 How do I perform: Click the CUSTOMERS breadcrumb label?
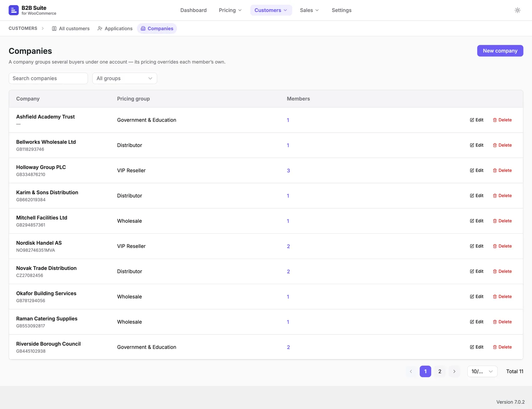point(23,28)
